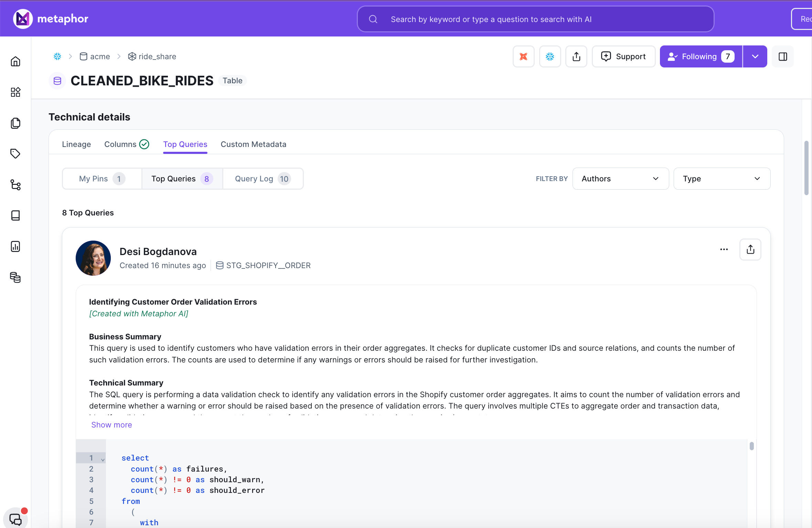
Task: Open the database stack sidebar icon
Action: pyautogui.click(x=15, y=277)
